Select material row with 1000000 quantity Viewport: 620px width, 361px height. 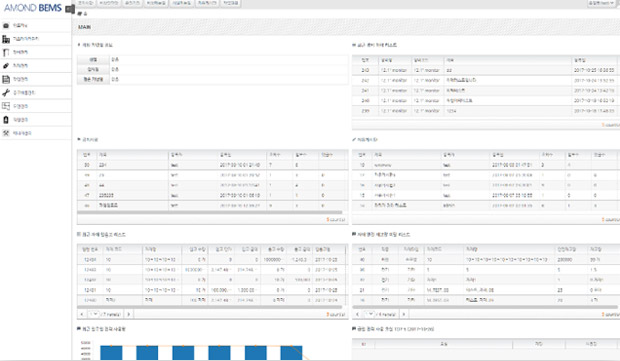(x=212, y=260)
